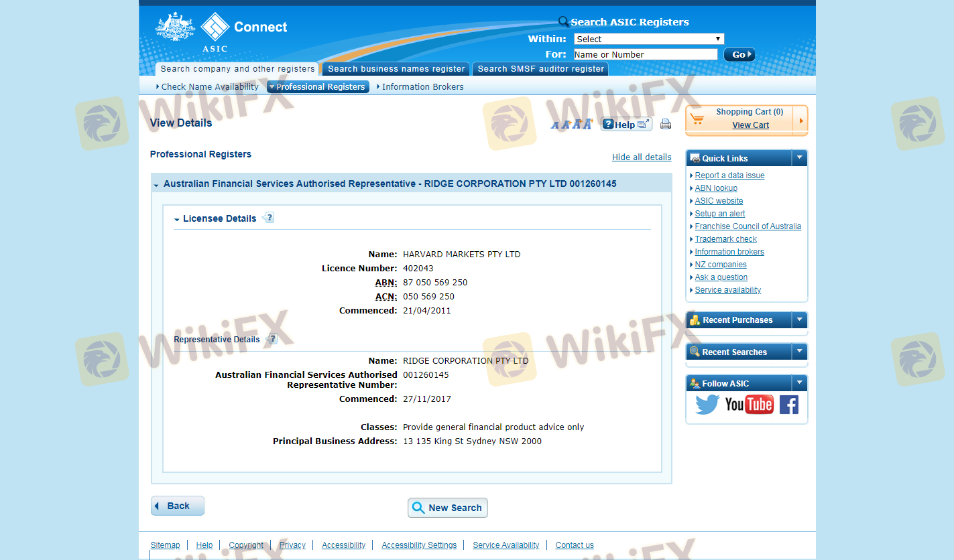Screen dimensions: 954x560
Task: Click the shopping cart icon
Action: [697, 119]
